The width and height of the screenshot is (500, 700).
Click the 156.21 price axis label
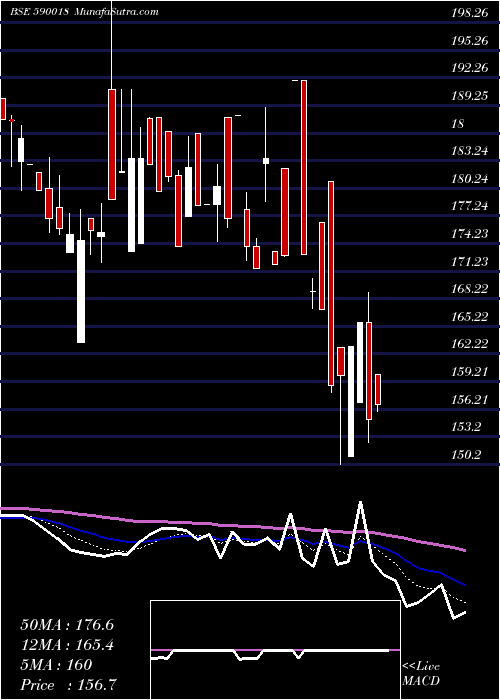tap(469, 399)
